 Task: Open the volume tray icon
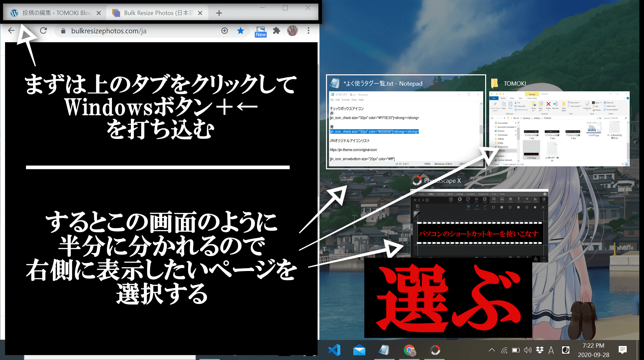point(527,350)
